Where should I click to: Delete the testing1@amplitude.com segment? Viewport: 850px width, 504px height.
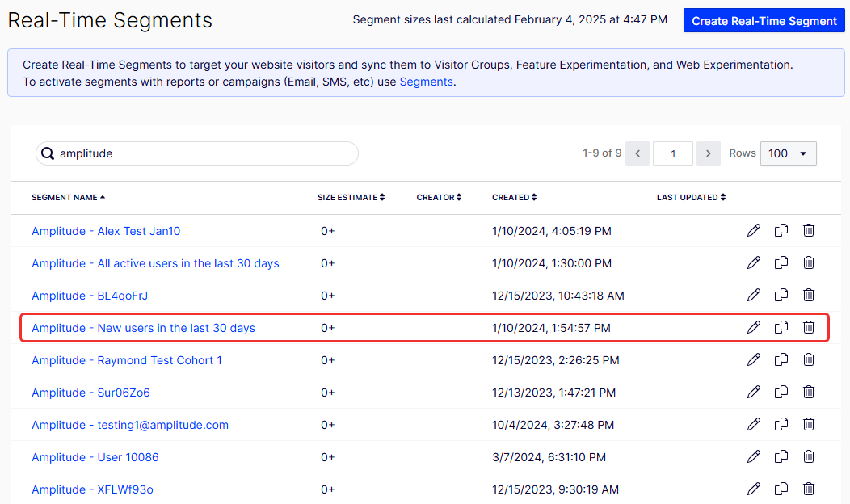click(x=808, y=424)
